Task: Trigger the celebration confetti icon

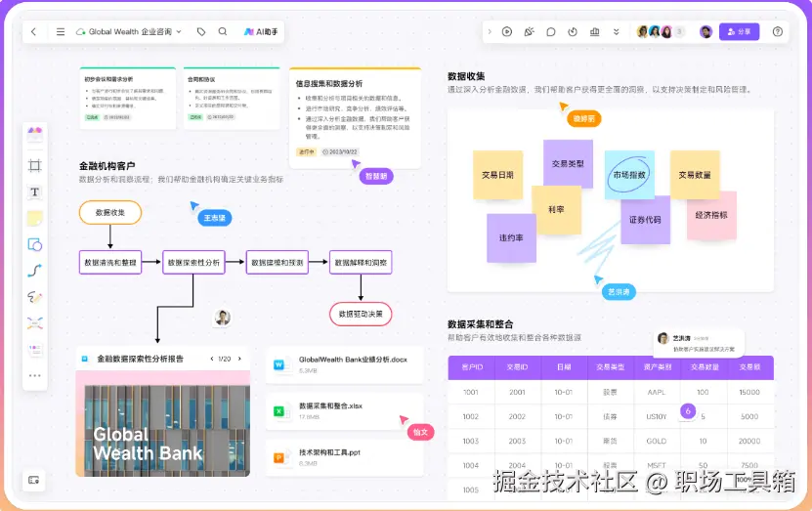Action: tap(529, 31)
